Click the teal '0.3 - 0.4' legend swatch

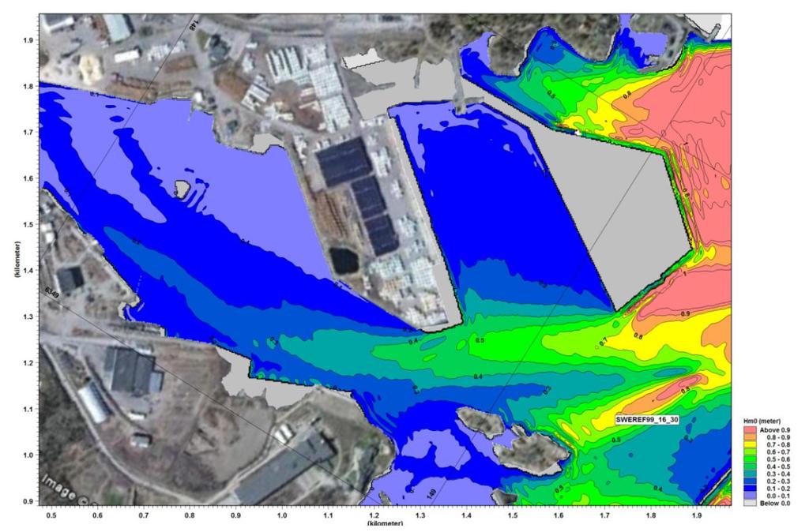pos(749,474)
